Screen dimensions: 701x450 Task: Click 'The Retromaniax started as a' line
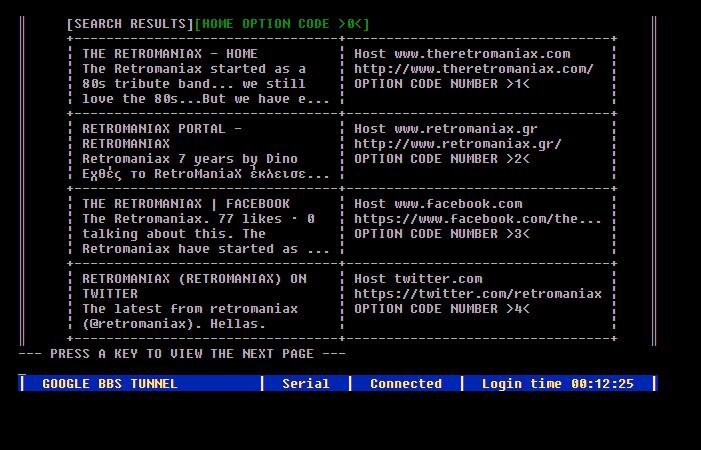pyautogui.click(x=194, y=69)
